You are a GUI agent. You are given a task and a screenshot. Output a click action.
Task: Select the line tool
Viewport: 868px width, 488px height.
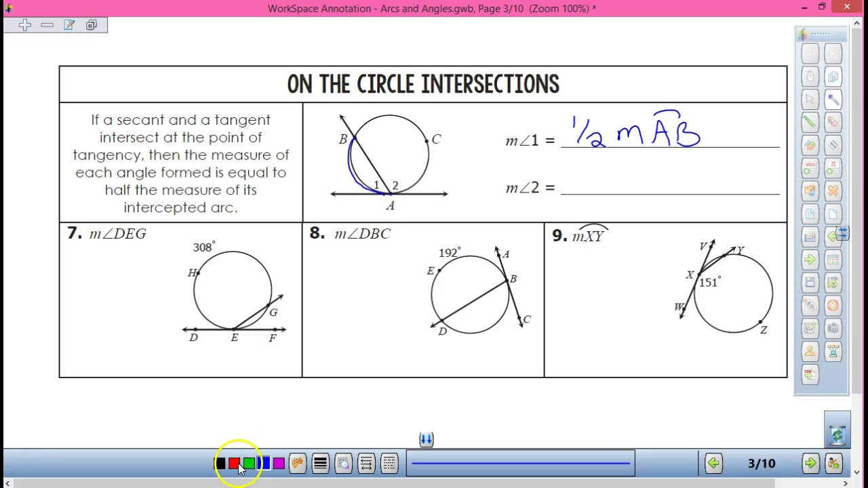click(x=833, y=146)
